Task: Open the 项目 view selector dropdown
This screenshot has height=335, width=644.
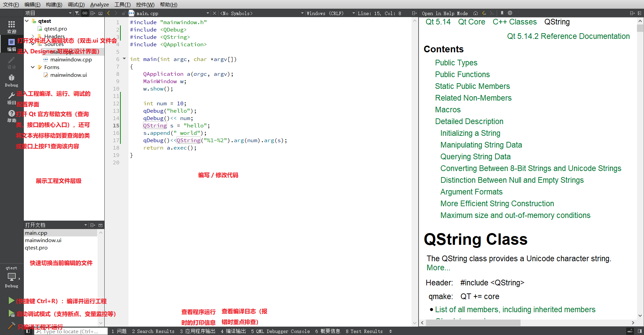Action: coord(48,13)
